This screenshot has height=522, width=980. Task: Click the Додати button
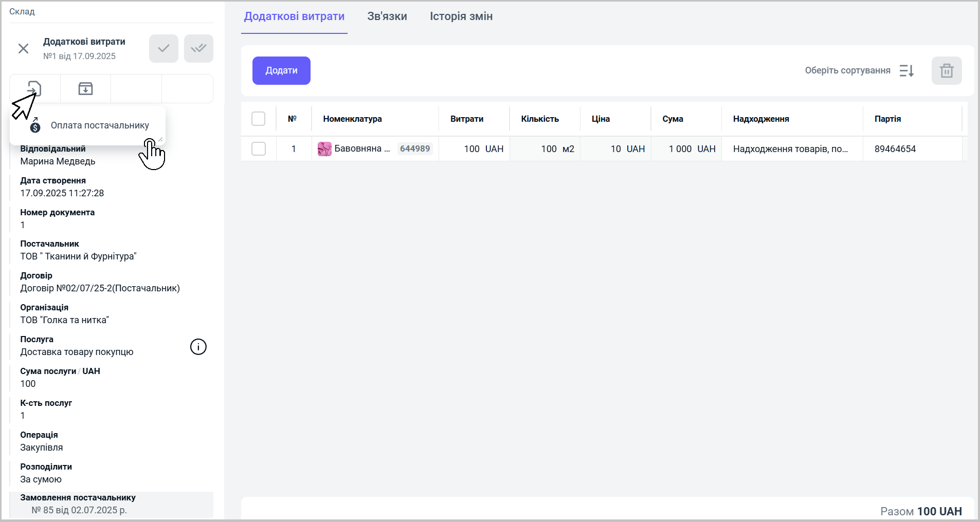281,71
